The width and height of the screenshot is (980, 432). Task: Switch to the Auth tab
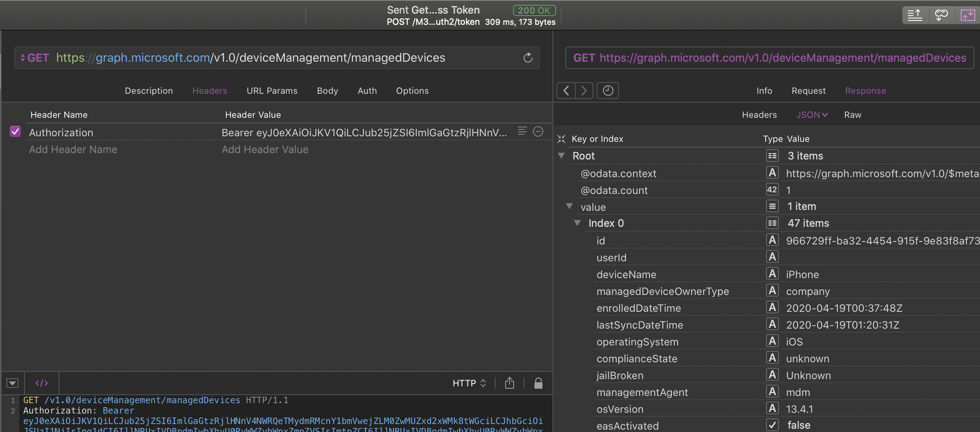coord(367,91)
